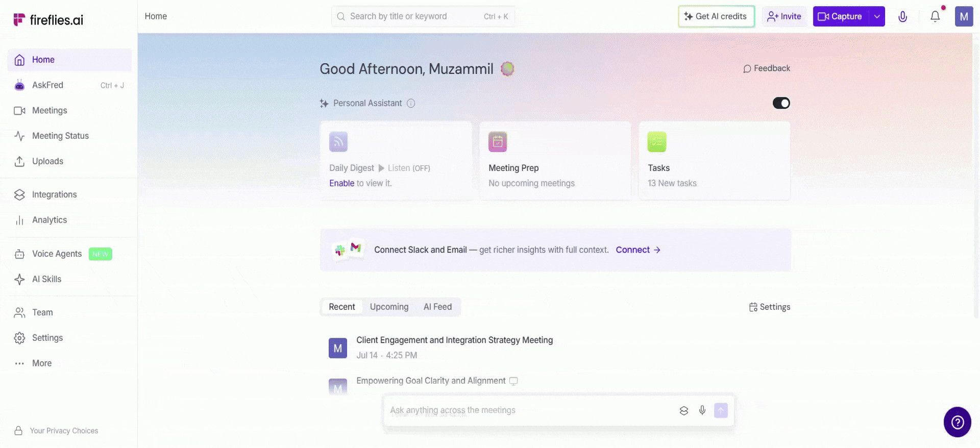Click the Ask anything across meetings field

[x=531, y=410]
